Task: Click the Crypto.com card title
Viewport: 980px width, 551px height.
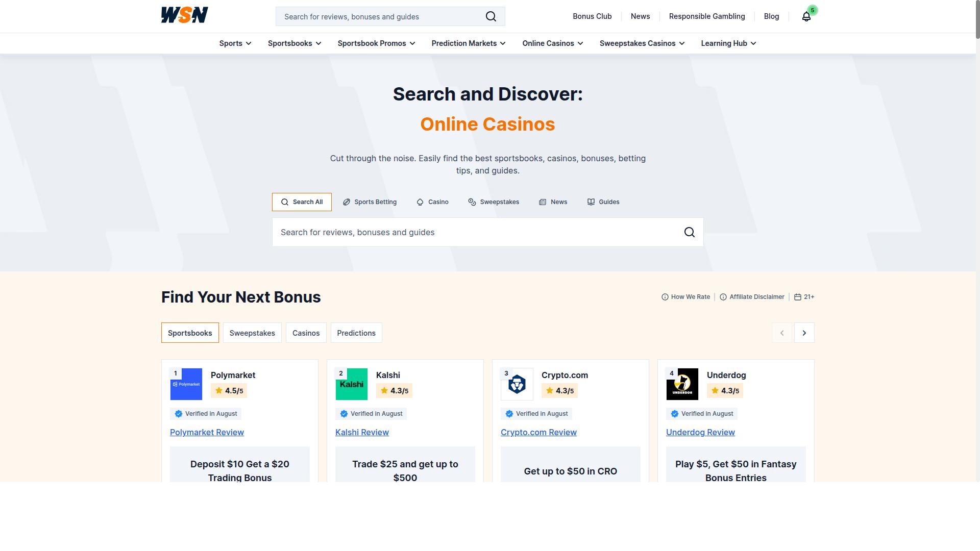Action: click(565, 375)
